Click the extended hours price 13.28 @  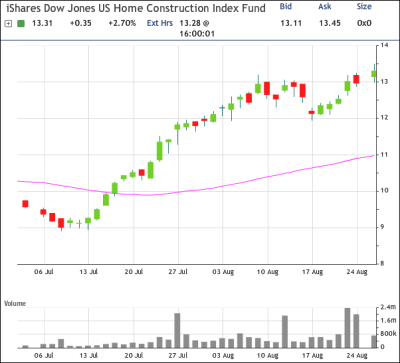click(194, 23)
